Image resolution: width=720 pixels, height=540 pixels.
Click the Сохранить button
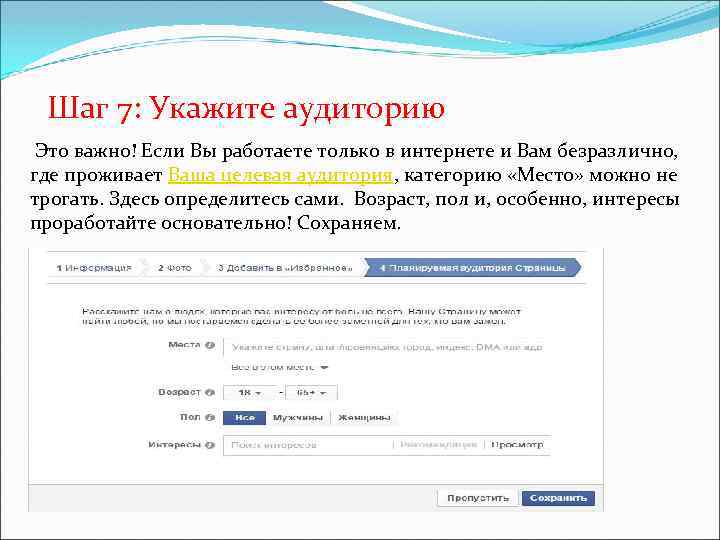pyautogui.click(x=558, y=498)
